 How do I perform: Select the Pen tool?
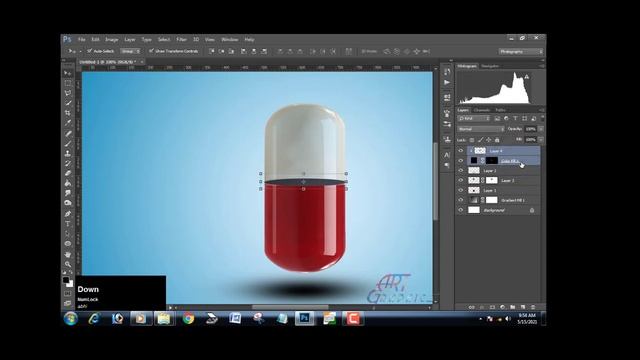click(x=68, y=213)
